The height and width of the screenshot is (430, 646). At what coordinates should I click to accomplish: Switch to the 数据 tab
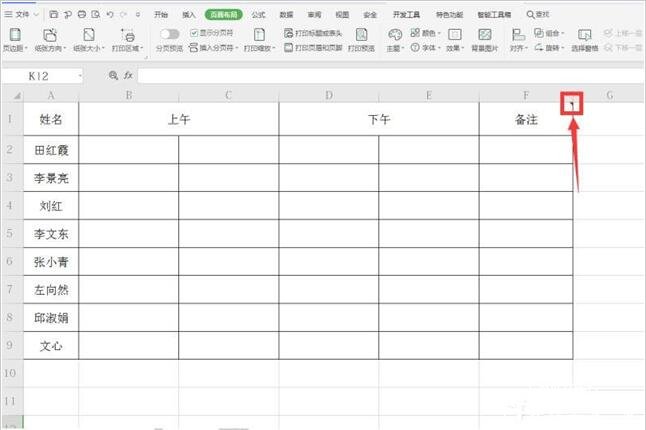[x=286, y=14]
